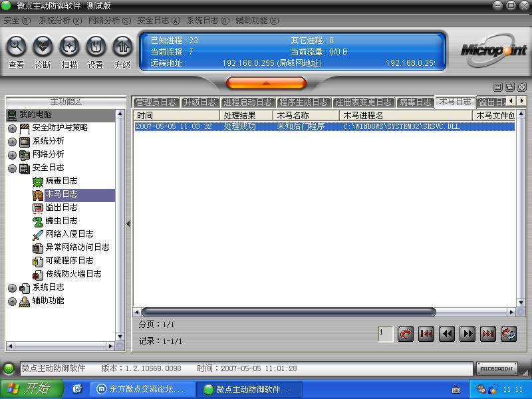
Task: Switch to the 病毒日志 tab
Action: pyautogui.click(x=415, y=102)
